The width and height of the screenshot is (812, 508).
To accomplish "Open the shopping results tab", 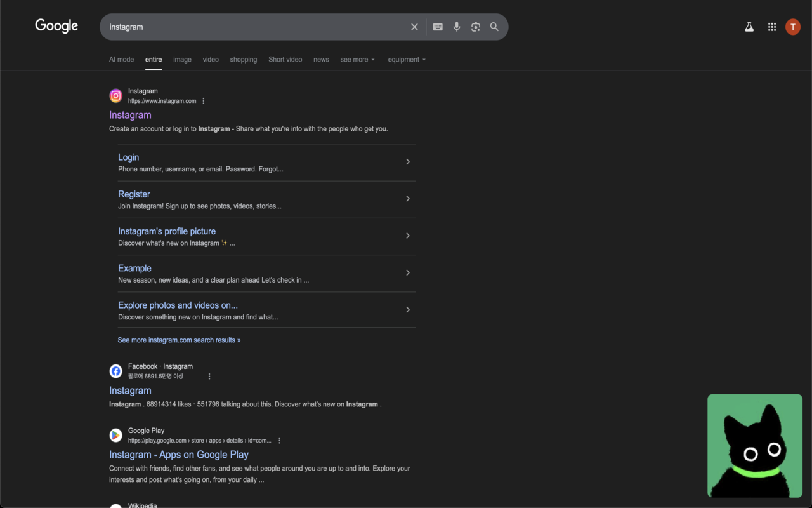I will coord(244,60).
